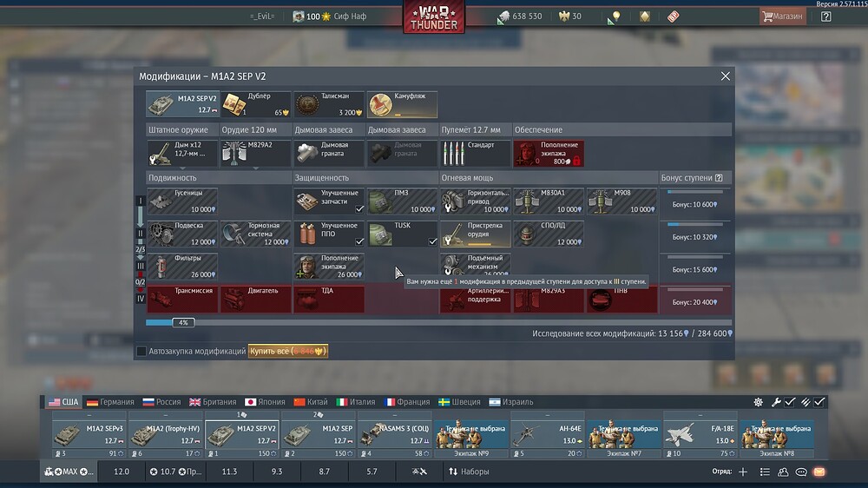
Task: Select the Тормозная система modification
Action: [255, 234]
